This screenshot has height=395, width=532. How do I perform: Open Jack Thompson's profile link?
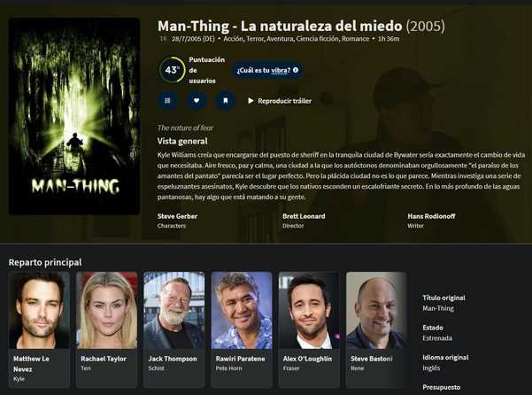pyautogui.click(x=173, y=359)
